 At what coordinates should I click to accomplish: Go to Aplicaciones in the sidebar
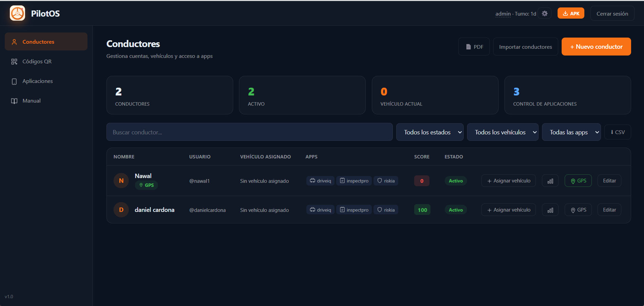click(x=46, y=81)
